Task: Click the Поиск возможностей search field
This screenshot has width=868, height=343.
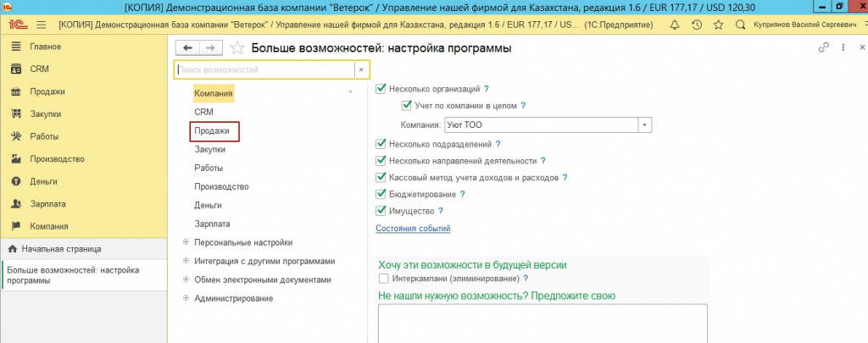Action: [x=263, y=69]
